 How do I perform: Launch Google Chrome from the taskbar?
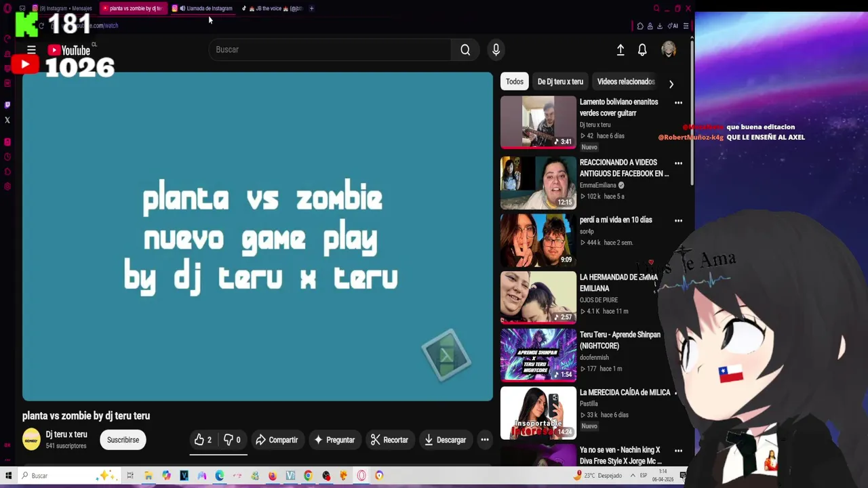(x=308, y=476)
